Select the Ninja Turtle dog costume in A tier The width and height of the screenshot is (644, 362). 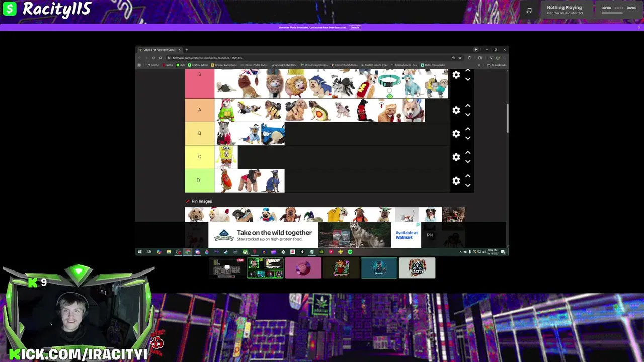[226, 110]
